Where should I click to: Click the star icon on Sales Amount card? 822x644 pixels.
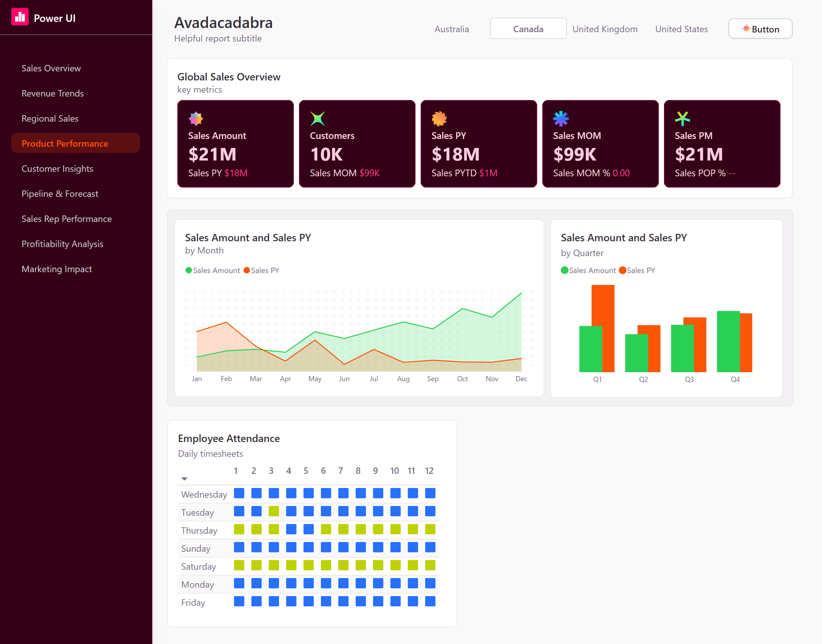tap(196, 118)
